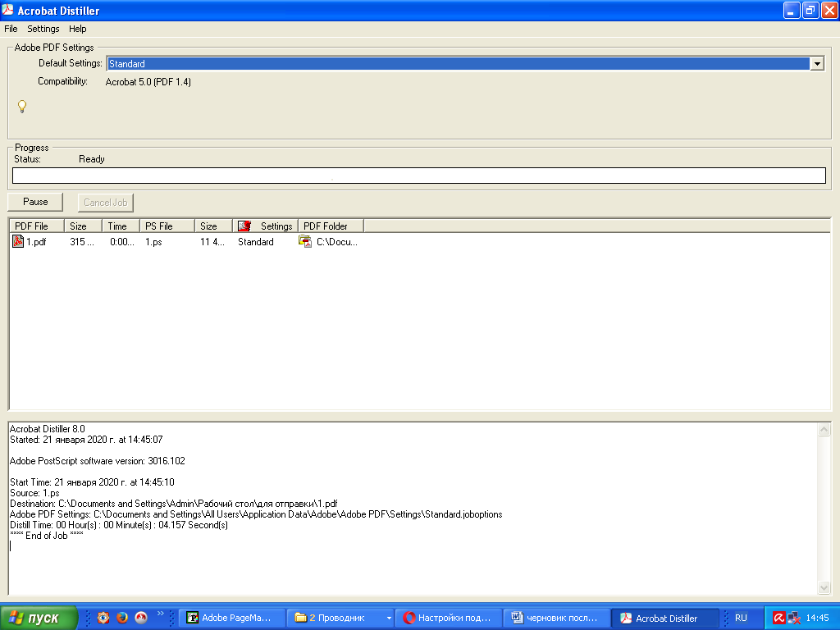840x630 pixels.
Task: Click the Distill Time log line
Action: [119, 525]
